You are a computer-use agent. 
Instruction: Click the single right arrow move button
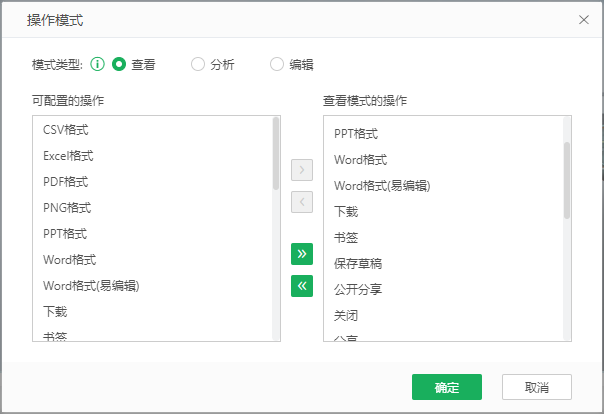[x=302, y=170]
